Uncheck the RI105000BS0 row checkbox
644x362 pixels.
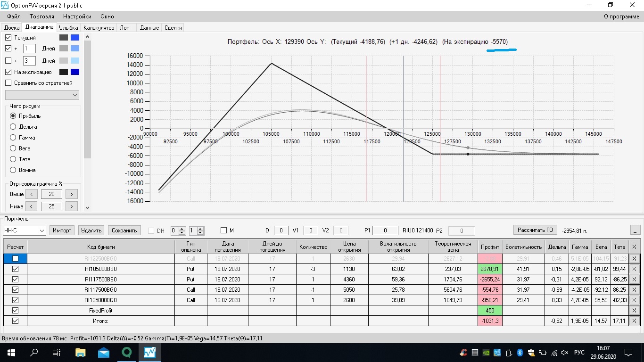click(x=16, y=269)
